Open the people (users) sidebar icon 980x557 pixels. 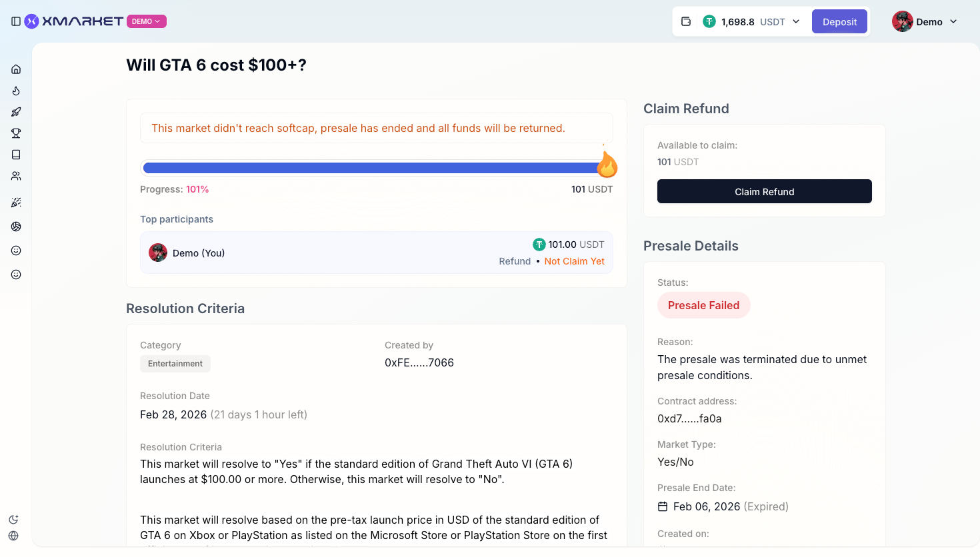pos(16,176)
